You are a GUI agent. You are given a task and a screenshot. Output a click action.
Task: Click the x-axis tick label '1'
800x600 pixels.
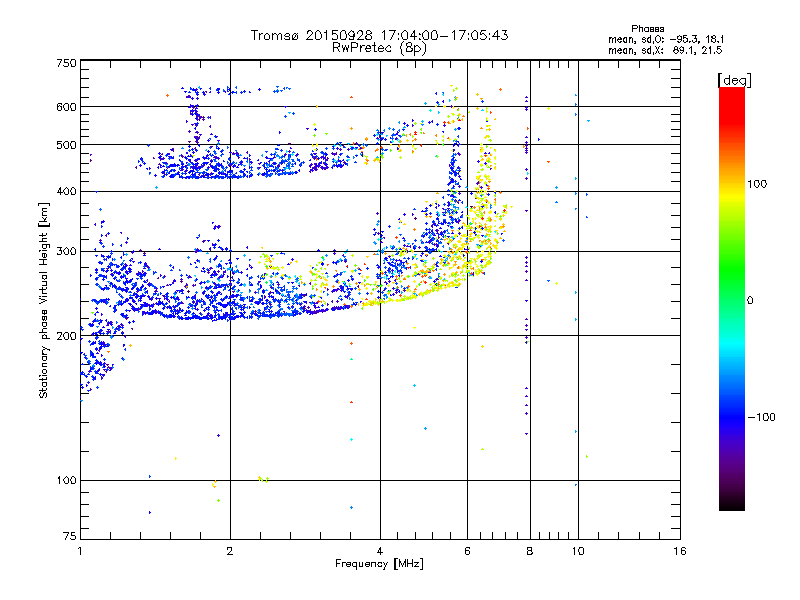[x=80, y=551]
